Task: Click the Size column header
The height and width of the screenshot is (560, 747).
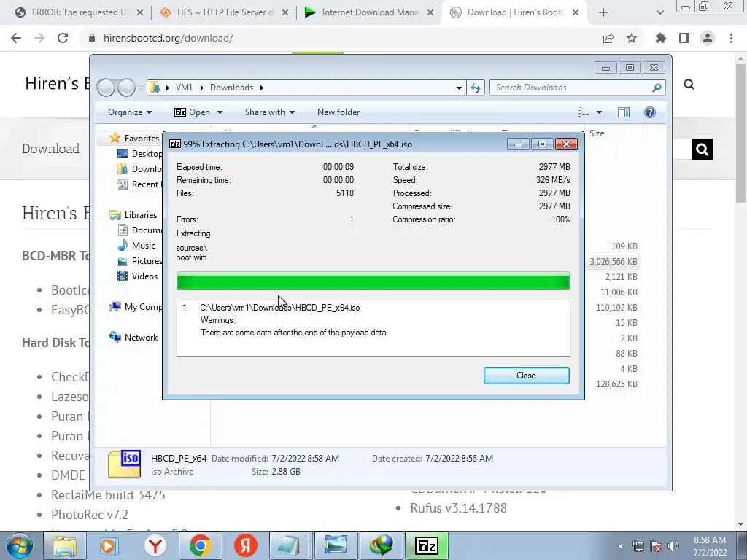Action: [597, 133]
